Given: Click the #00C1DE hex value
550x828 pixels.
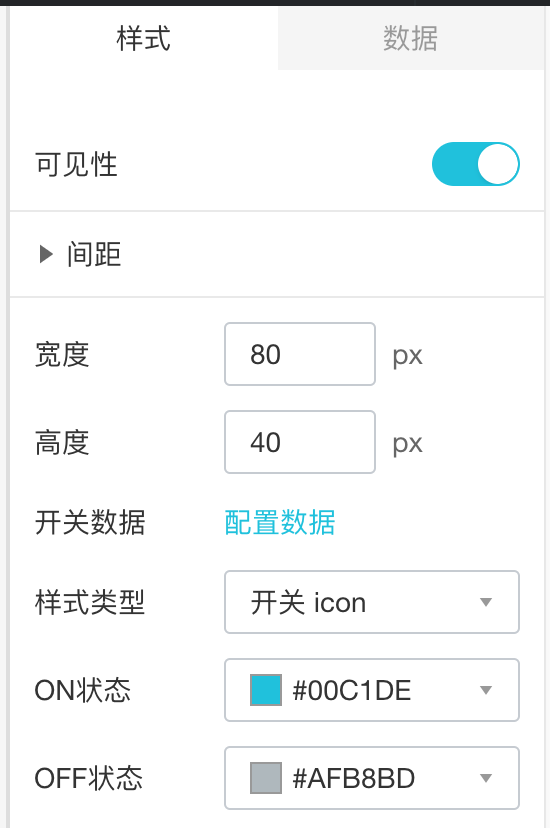Looking at the screenshot, I should (352, 690).
